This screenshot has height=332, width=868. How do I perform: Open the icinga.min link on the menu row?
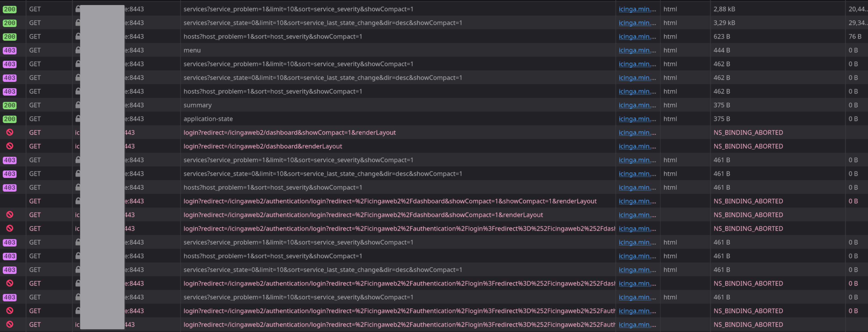(x=637, y=50)
